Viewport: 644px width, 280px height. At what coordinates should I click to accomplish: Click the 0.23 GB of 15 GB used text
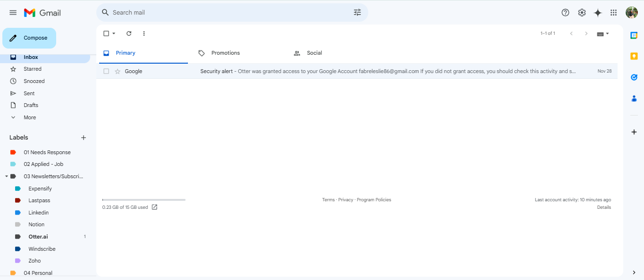click(x=125, y=207)
